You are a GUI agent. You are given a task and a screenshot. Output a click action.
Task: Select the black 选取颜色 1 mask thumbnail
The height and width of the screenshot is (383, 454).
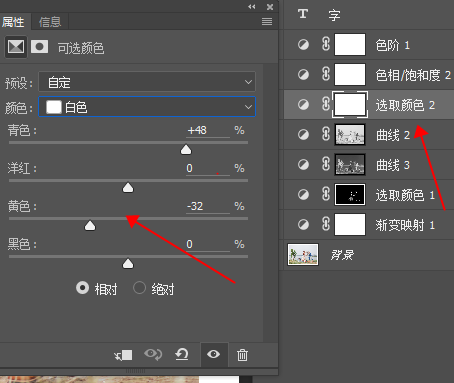point(350,194)
